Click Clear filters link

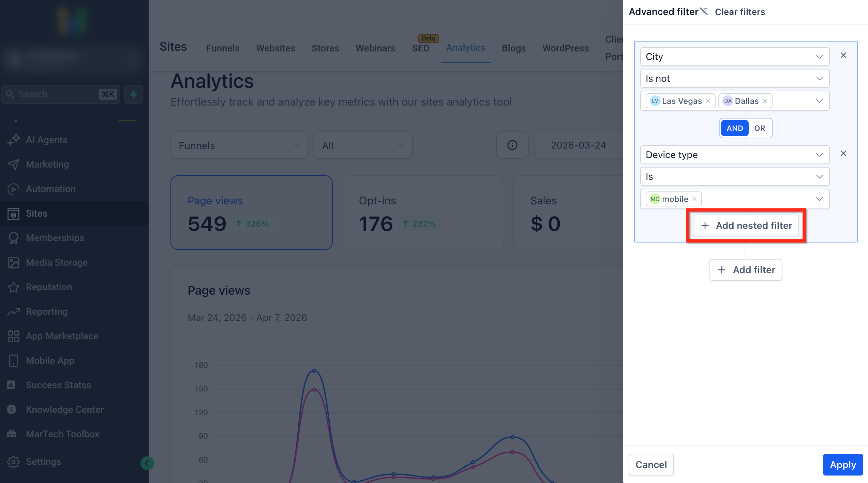click(739, 12)
